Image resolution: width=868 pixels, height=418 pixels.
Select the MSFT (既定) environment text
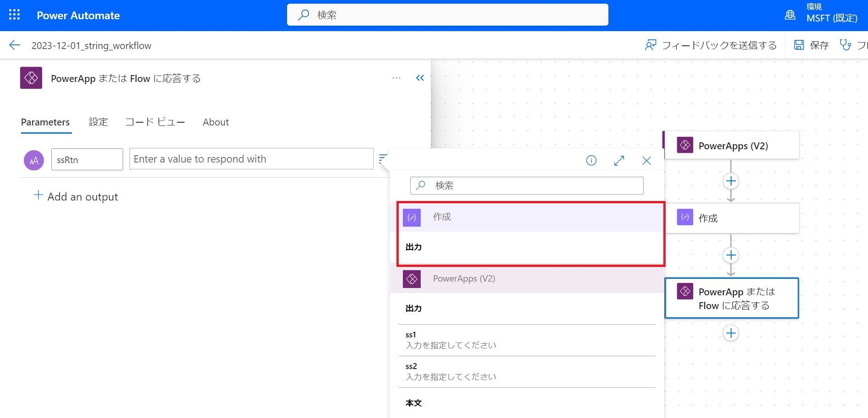tap(832, 18)
